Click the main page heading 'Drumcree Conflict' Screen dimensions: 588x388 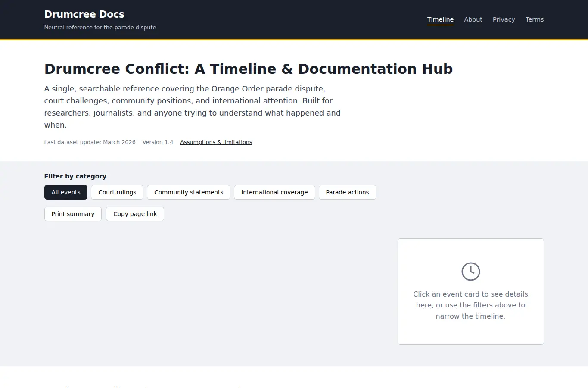[249, 69]
